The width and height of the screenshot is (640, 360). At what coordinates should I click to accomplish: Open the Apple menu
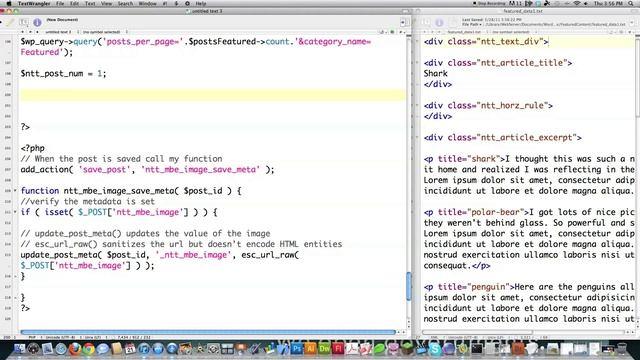click(9, 3)
